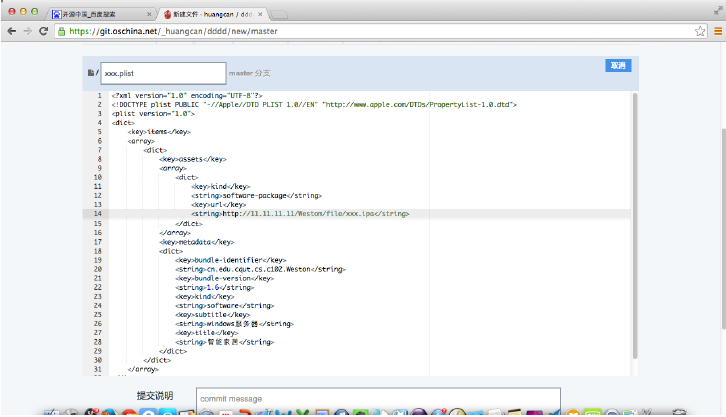Open a new browser tab
The width and height of the screenshot is (726, 417).
(281, 14)
